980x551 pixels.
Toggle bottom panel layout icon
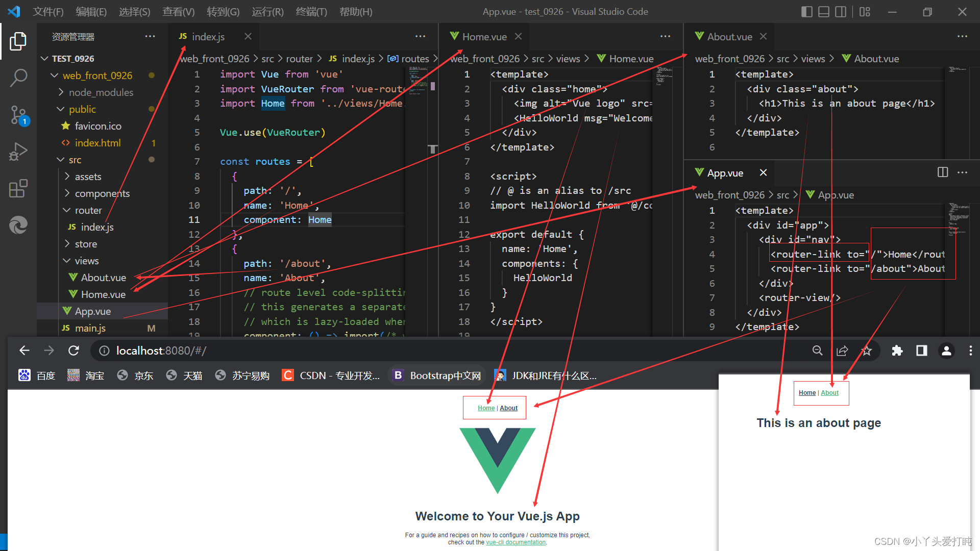pyautogui.click(x=824, y=11)
